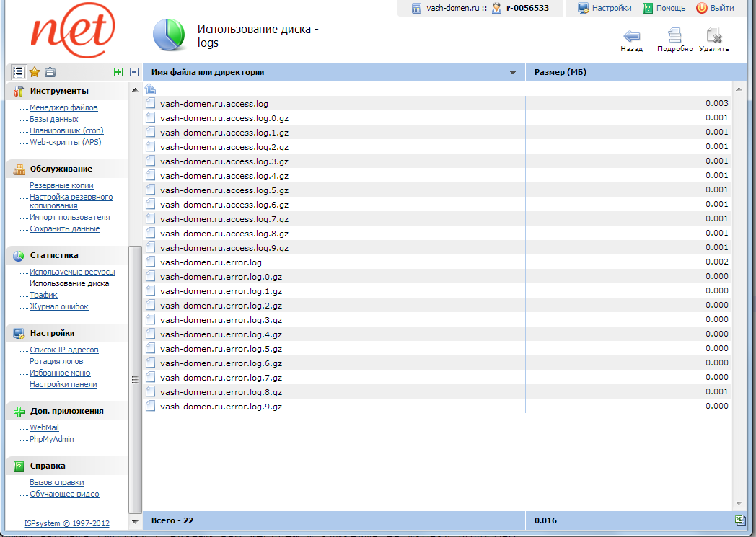Collapse all menu sections with minus icon
The height and width of the screenshot is (537, 756).
tap(133, 72)
